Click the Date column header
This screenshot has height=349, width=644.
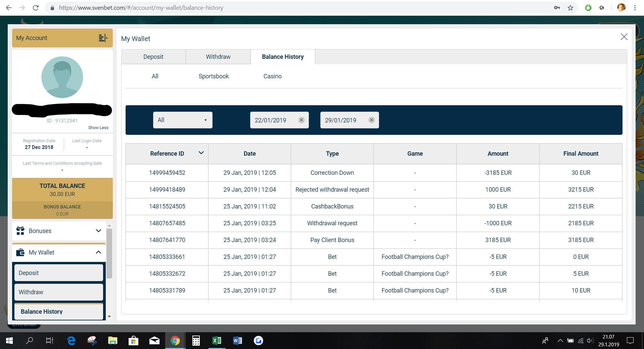click(249, 154)
